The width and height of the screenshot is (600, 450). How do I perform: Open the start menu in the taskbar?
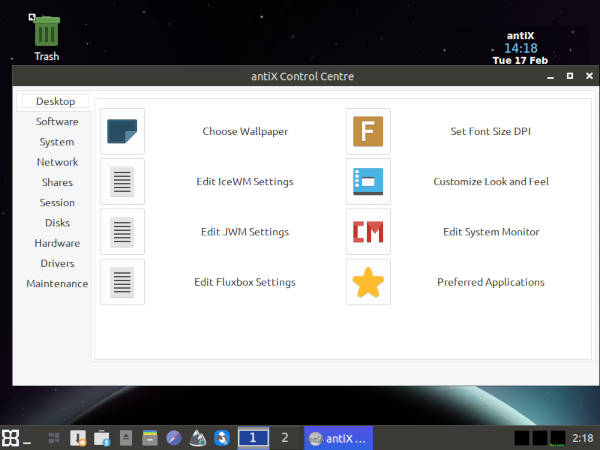pyautogui.click(x=11, y=438)
